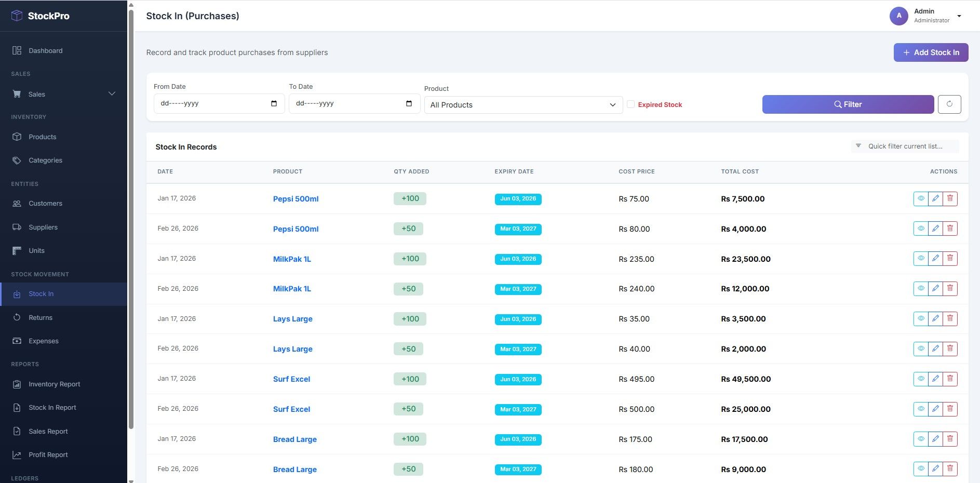Click the sidebar vertical scrollbar
This screenshot has height=483, width=980.
[x=131, y=218]
